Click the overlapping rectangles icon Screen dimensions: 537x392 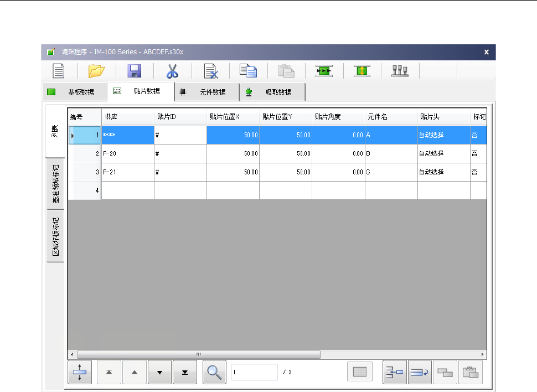tap(445, 372)
